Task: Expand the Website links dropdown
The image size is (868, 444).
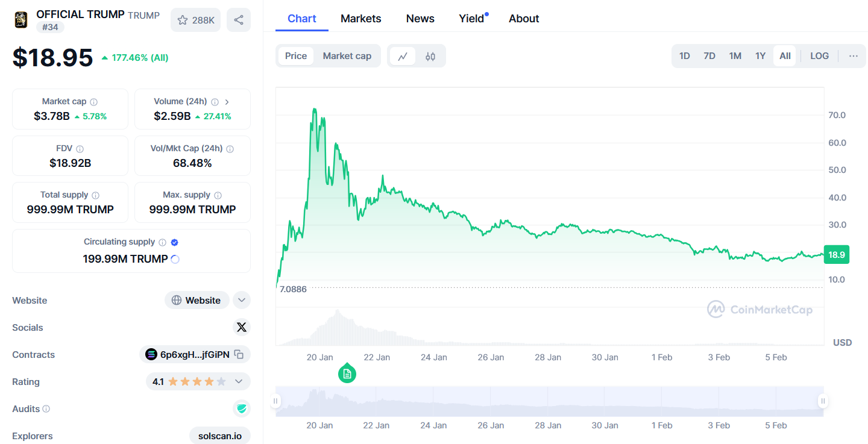Action: tap(242, 300)
